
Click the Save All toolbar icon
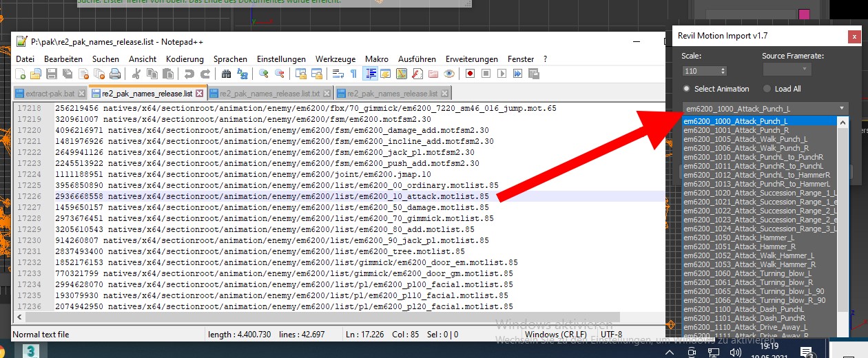(x=68, y=74)
